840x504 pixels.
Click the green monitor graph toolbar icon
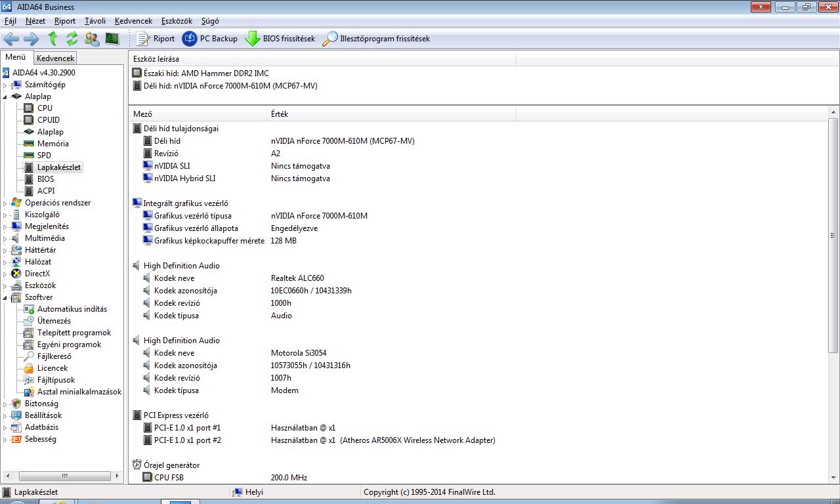[112, 39]
